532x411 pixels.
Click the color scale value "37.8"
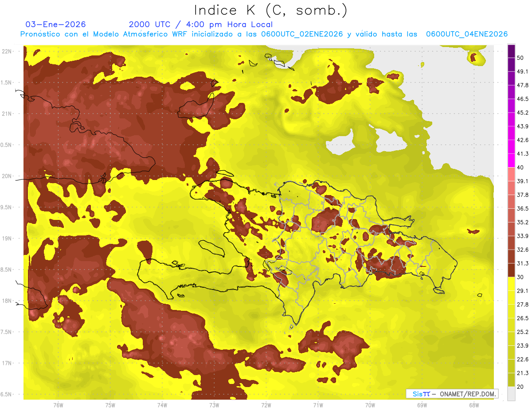click(x=523, y=195)
